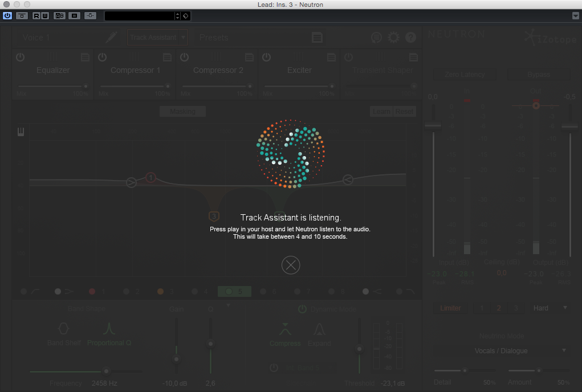Choose the Proportional Q shape icon
Viewport: 582px width, 392px height.
click(109, 329)
